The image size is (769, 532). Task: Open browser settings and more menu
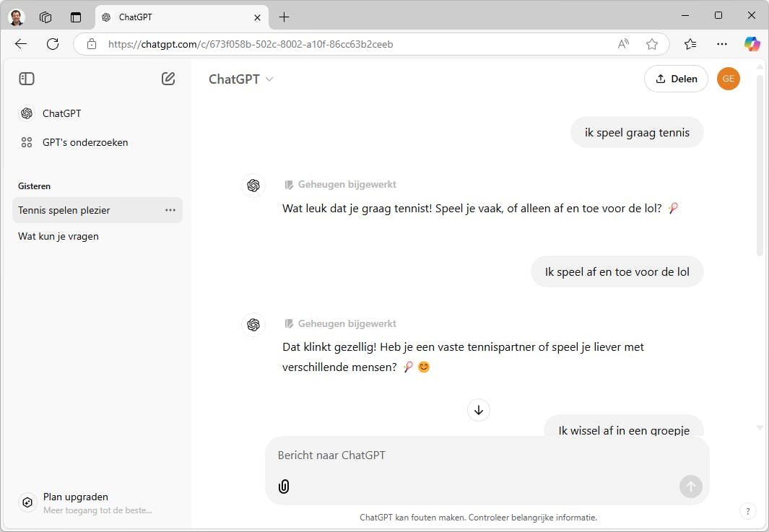pyautogui.click(x=722, y=44)
